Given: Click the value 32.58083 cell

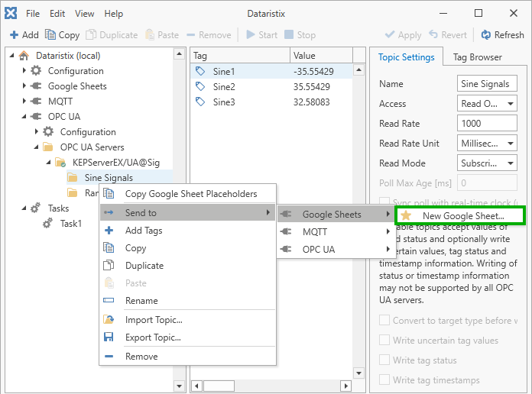Looking at the screenshot, I should coord(311,102).
